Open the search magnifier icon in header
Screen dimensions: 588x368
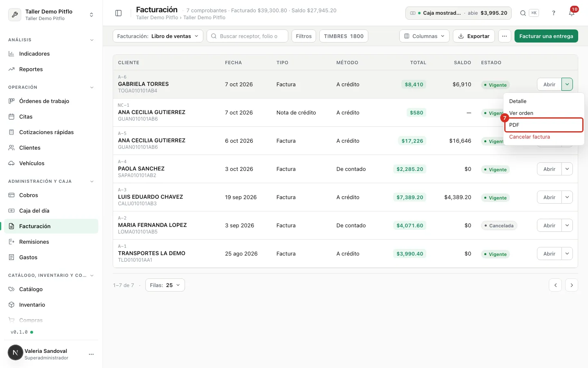[523, 13]
